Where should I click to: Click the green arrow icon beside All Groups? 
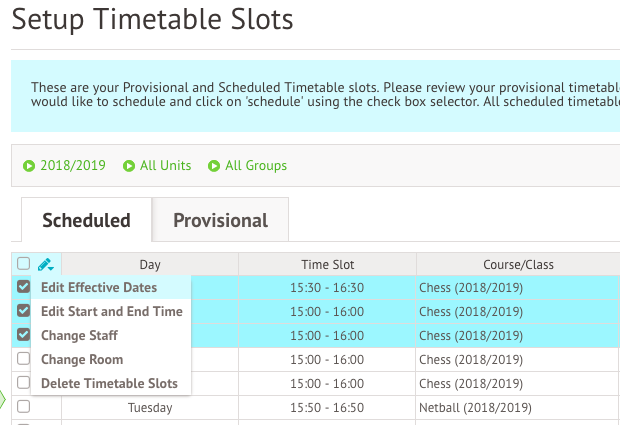pyautogui.click(x=214, y=166)
